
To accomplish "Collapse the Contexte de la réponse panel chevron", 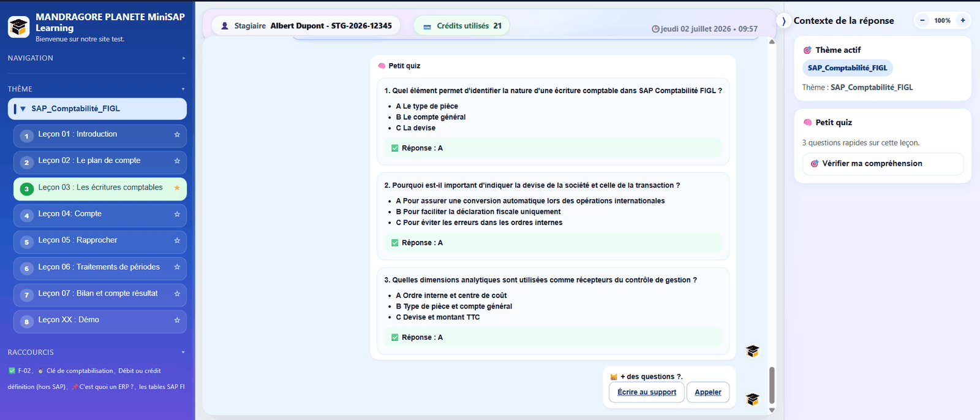I will [x=784, y=21].
